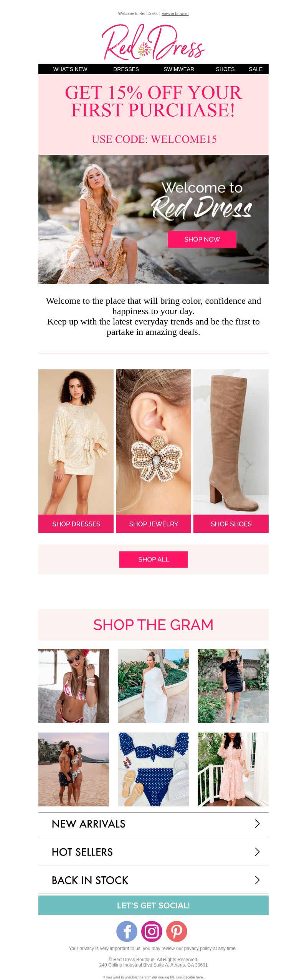
Task: Expand the Back In Stock chevron arrow
Action: pyautogui.click(x=257, y=880)
